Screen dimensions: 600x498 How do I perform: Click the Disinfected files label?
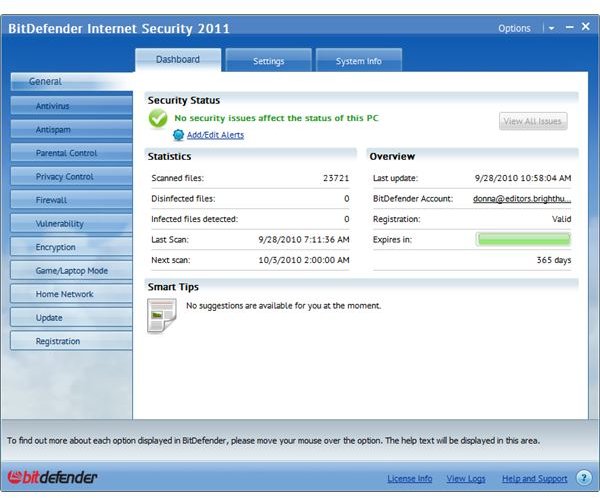(x=183, y=199)
